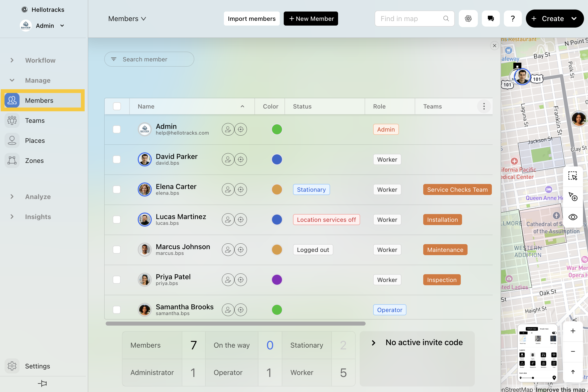Viewport: 588px width, 392px height.
Task: Open the help question mark button
Action: click(x=513, y=19)
